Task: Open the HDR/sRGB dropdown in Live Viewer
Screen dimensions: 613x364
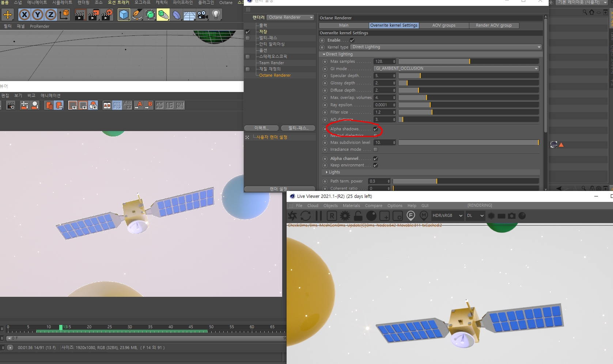Action: pyautogui.click(x=447, y=216)
